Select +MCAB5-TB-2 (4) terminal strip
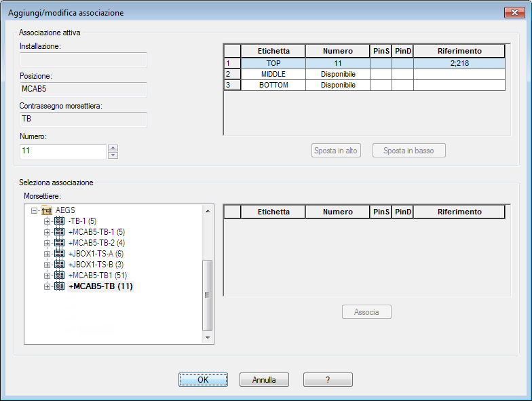 click(96, 243)
